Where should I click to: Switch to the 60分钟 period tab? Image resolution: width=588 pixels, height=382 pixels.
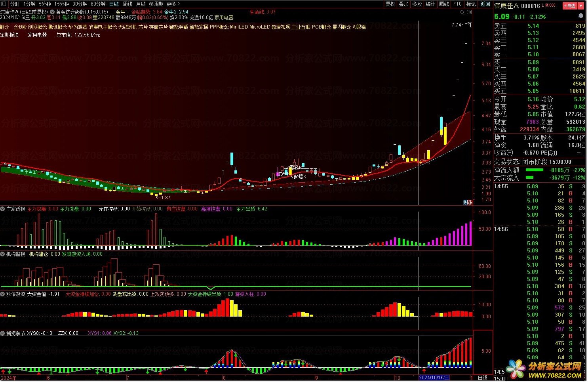point(98,4)
